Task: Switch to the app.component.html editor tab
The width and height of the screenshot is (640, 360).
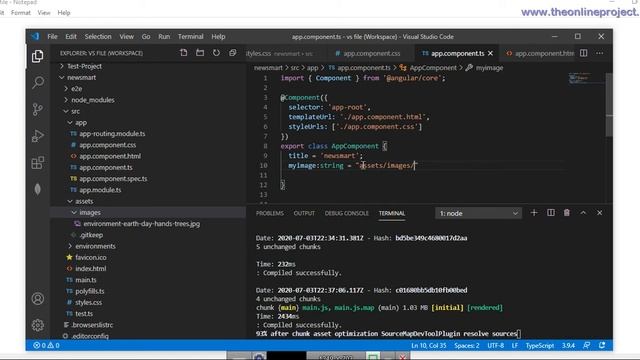Action: point(540,53)
